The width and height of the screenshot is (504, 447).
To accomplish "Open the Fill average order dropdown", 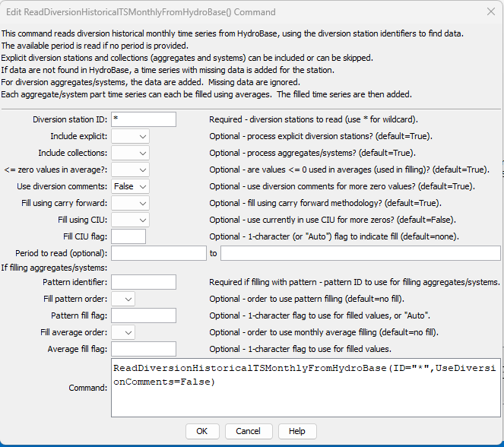I will pos(123,332).
